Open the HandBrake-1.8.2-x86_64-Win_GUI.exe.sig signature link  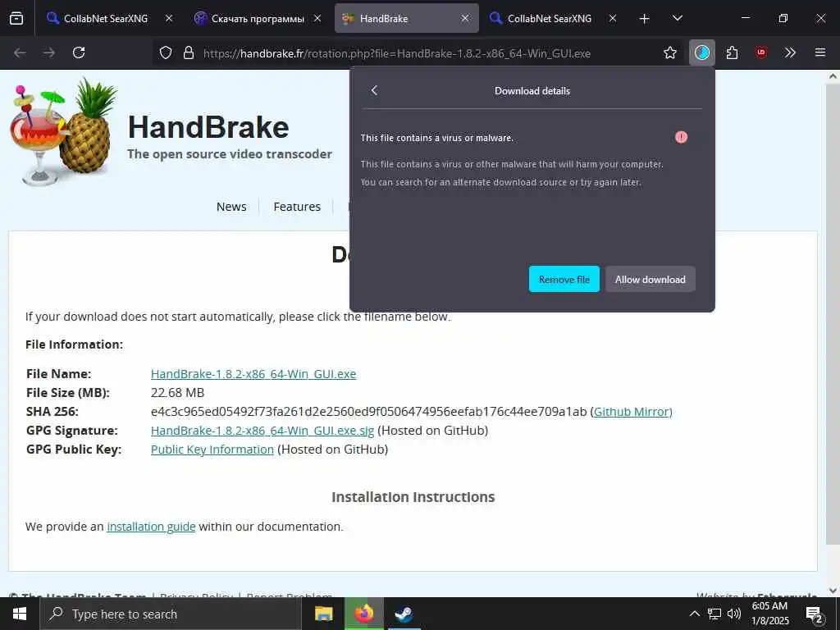(262, 431)
